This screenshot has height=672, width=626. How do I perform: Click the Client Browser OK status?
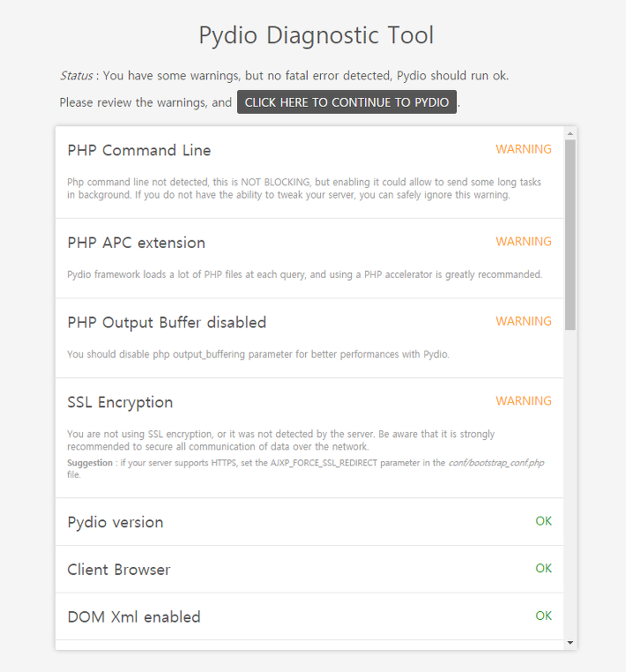click(543, 568)
